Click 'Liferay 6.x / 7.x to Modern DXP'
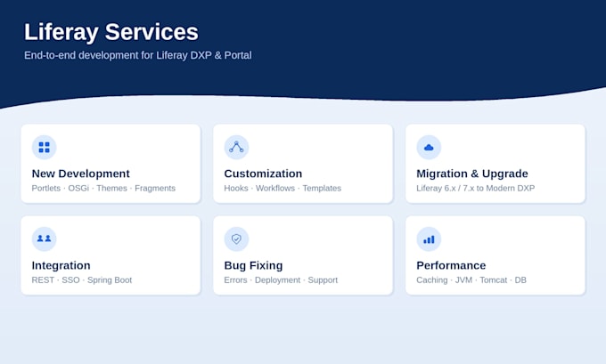This screenshot has height=364, width=606. coord(475,188)
